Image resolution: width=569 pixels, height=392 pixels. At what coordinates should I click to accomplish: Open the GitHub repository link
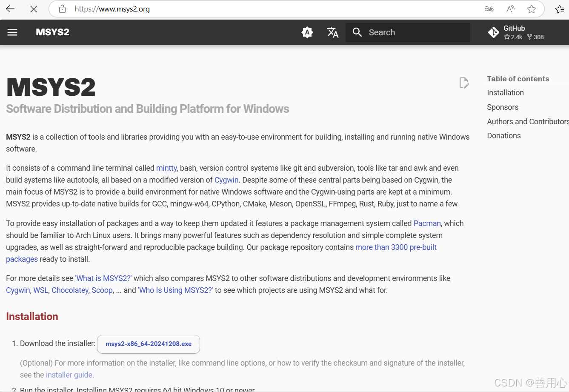pos(516,32)
